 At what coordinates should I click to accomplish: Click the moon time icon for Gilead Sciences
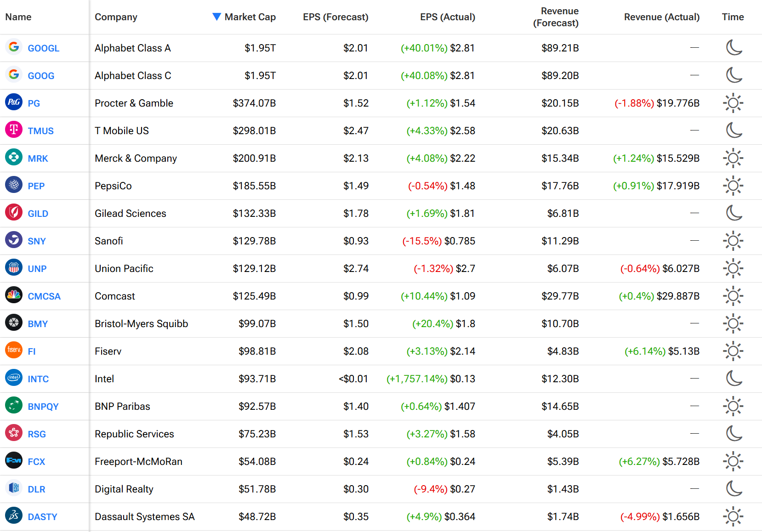pyautogui.click(x=734, y=213)
